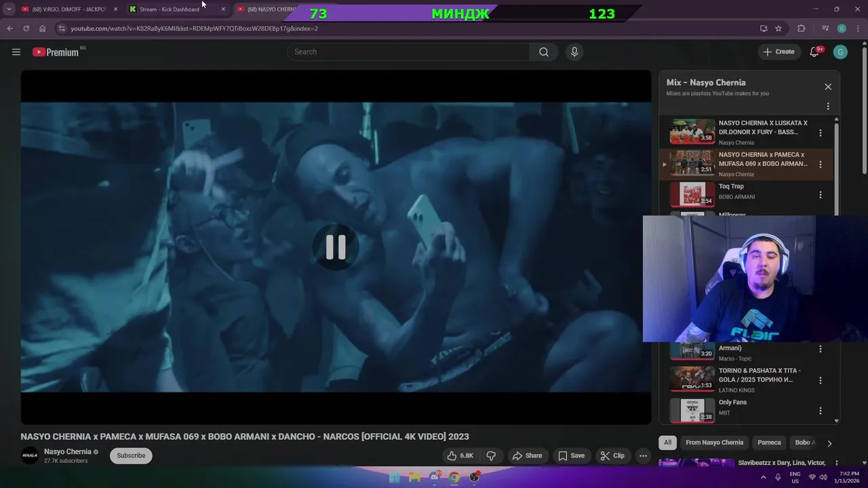This screenshot has width=868, height=488.
Task: Save video to a playlist
Action: [571, 455]
